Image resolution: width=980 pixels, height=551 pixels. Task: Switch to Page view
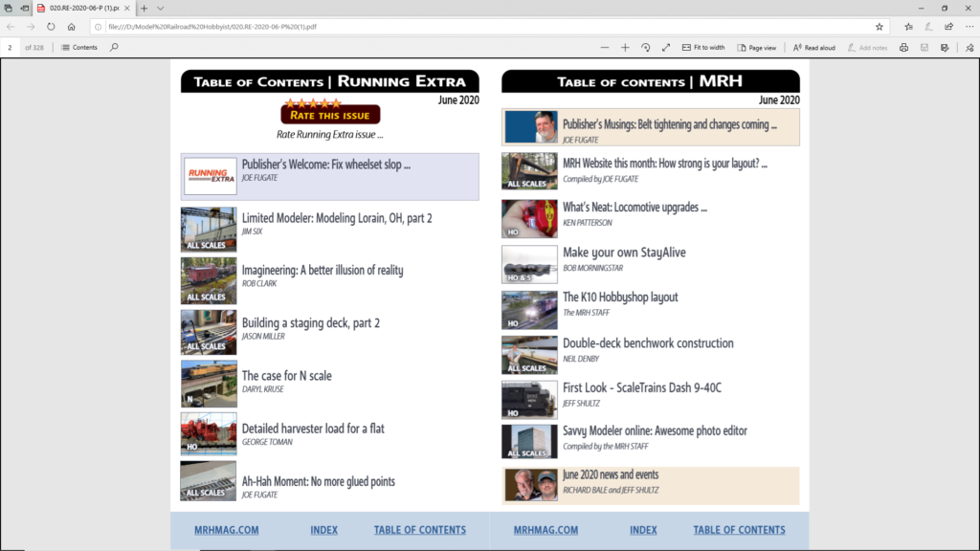(x=757, y=48)
